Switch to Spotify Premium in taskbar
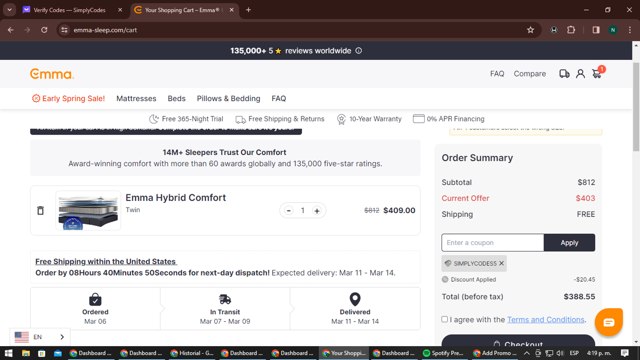 443,353
